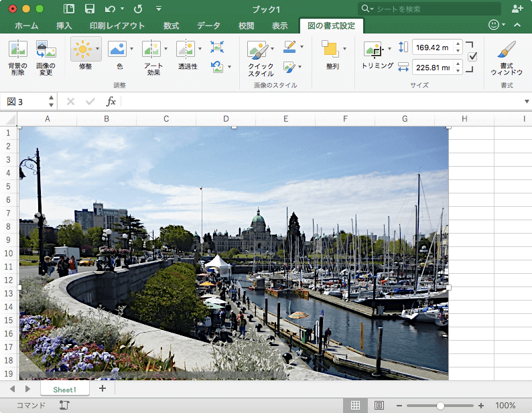This screenshot has height=413, width=532.
Task: Select the Sheet1 tab
Action: click(65, 389)
